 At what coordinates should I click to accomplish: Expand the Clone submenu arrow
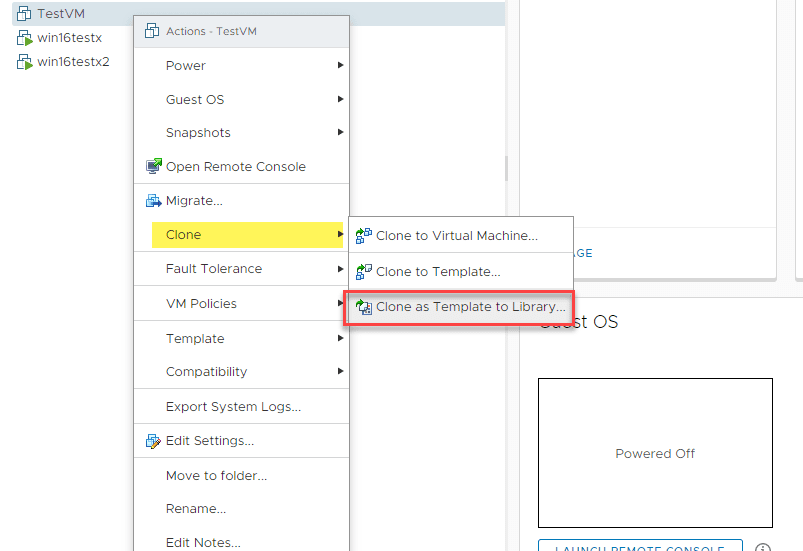(x=340, y=234)
